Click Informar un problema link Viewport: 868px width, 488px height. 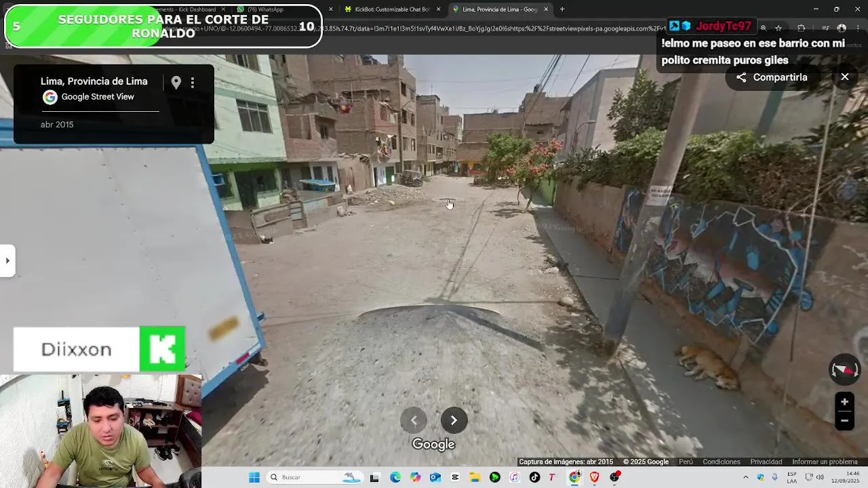click(825, 462)
